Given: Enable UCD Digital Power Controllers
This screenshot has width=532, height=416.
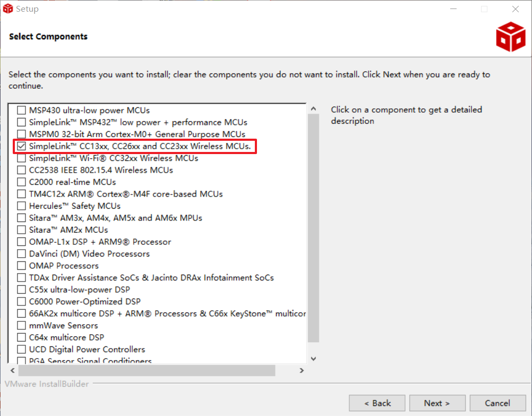Looking at the screenshot, I should click(21, 349).
